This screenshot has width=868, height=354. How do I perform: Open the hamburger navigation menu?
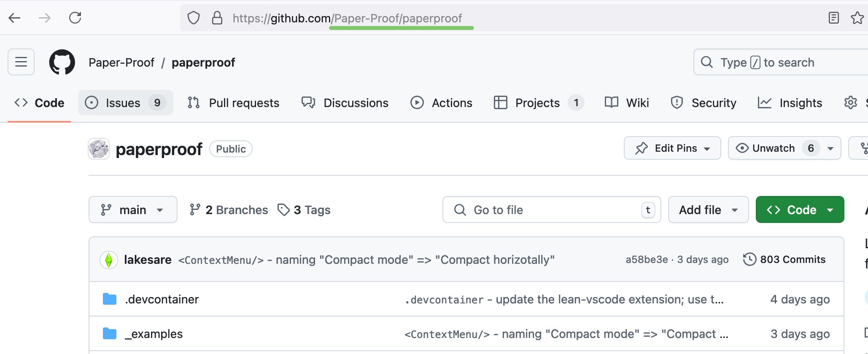tap(21, 62)
